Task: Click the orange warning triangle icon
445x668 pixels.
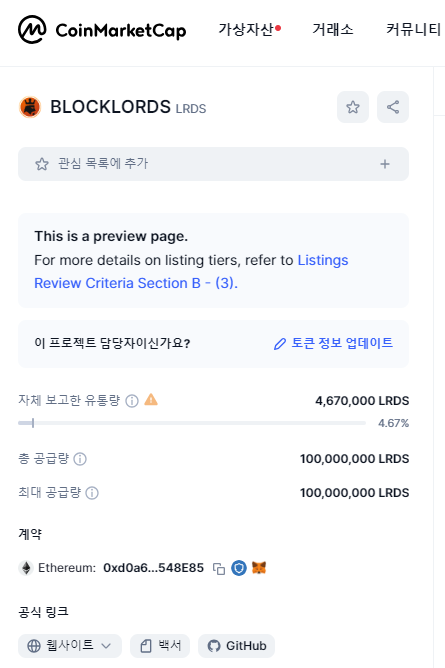Action: 151,400
